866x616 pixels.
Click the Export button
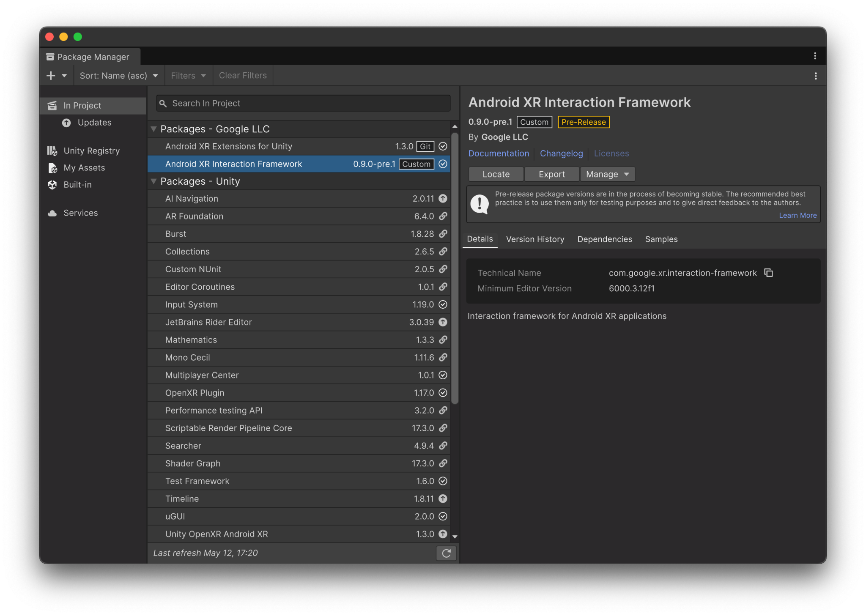tap(551, 174)
